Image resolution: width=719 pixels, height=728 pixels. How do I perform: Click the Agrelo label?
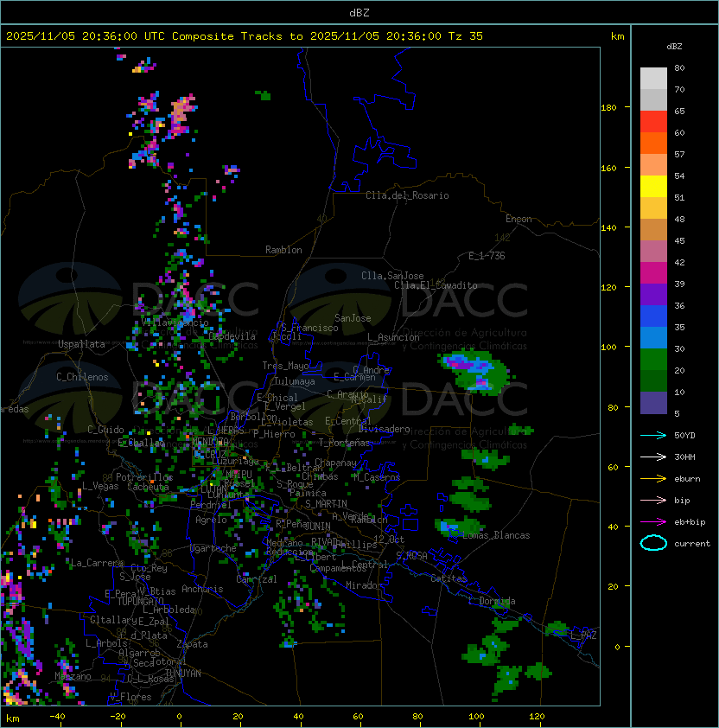pos(211,520)
